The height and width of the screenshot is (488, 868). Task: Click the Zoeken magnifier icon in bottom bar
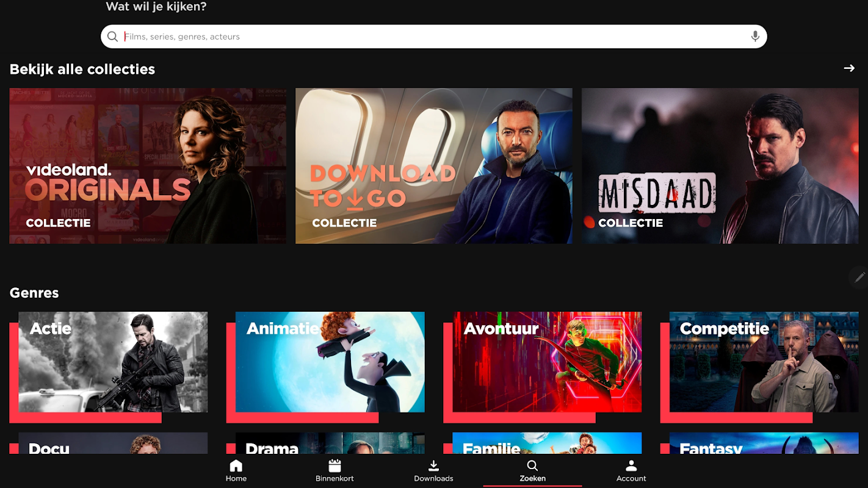pyautogui.click(x=532, y=466)
